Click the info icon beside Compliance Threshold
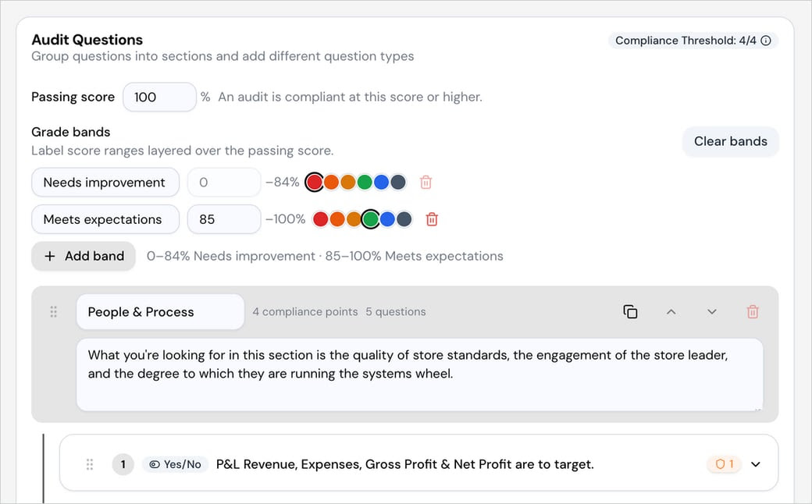This screenshot has height=504, width=812. 766,41
